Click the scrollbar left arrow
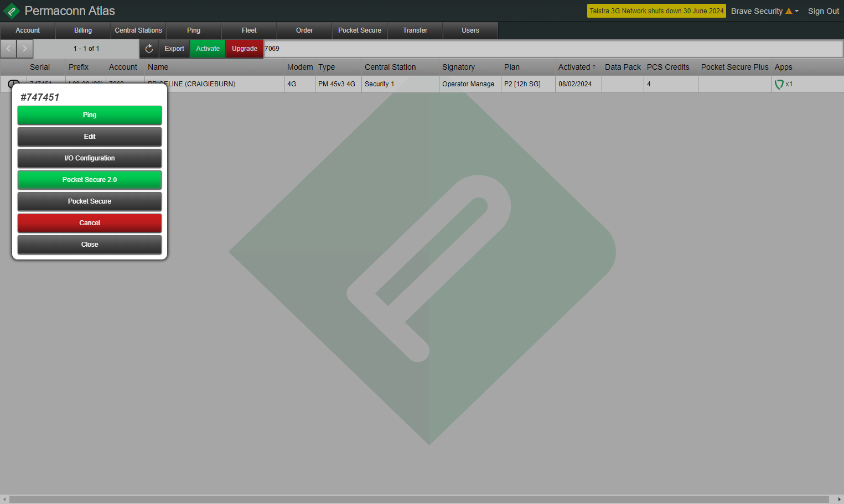This screenshot has height=504, width=844. coord(4,499)
